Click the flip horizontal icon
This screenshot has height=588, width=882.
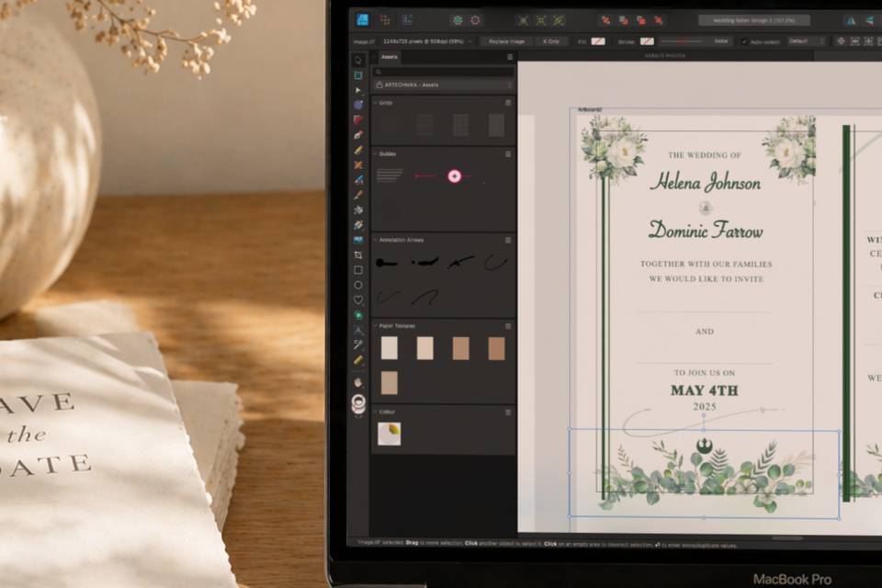pyautogui.click(x=852, y=20)
